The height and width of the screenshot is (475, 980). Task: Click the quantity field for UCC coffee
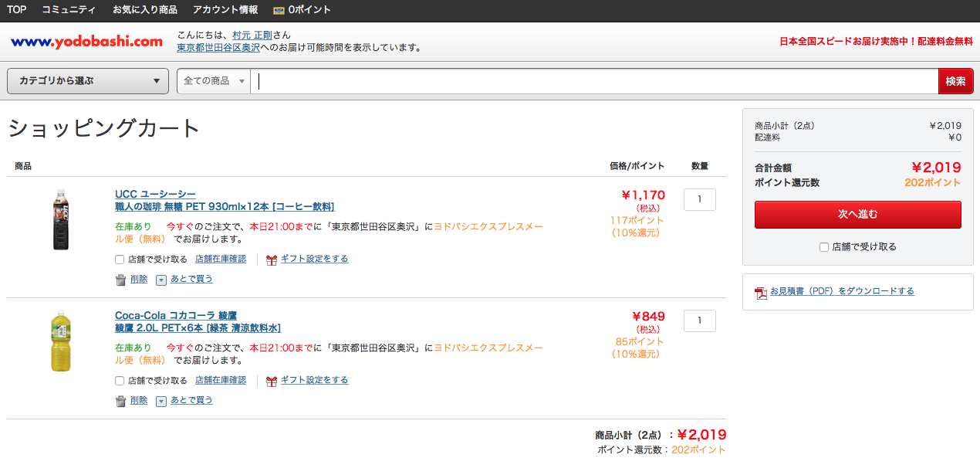(699, 199)
